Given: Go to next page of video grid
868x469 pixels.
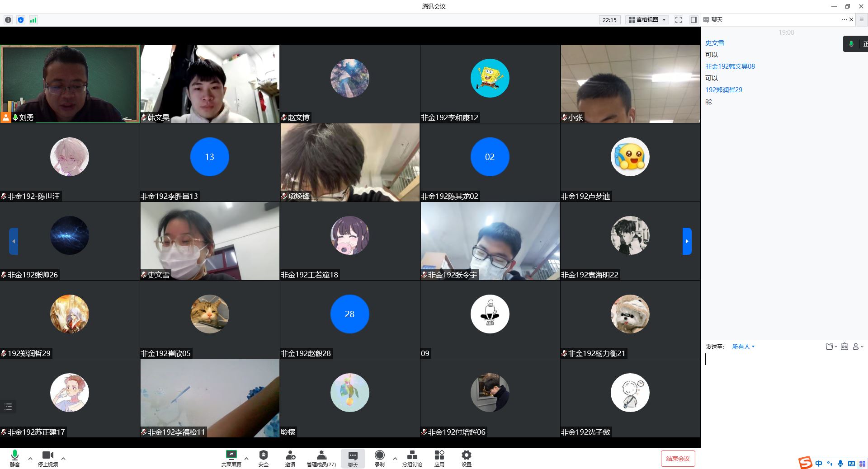Looking at the screenshot, I should click(x=687, y=241).
